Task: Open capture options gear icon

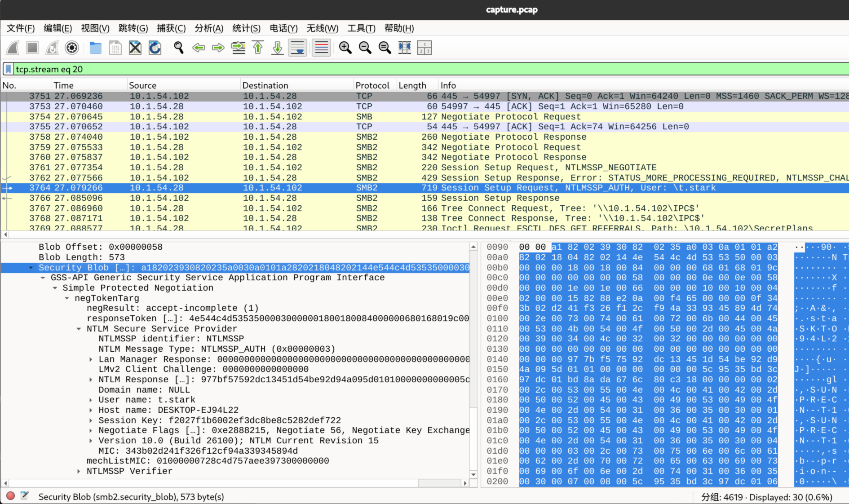Action: 72,48
